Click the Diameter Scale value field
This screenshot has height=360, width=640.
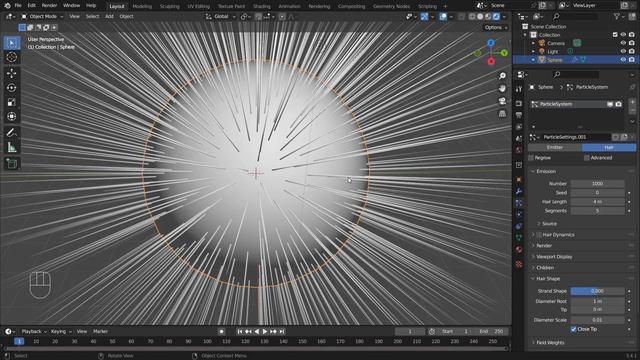click(x=597, y=320)
